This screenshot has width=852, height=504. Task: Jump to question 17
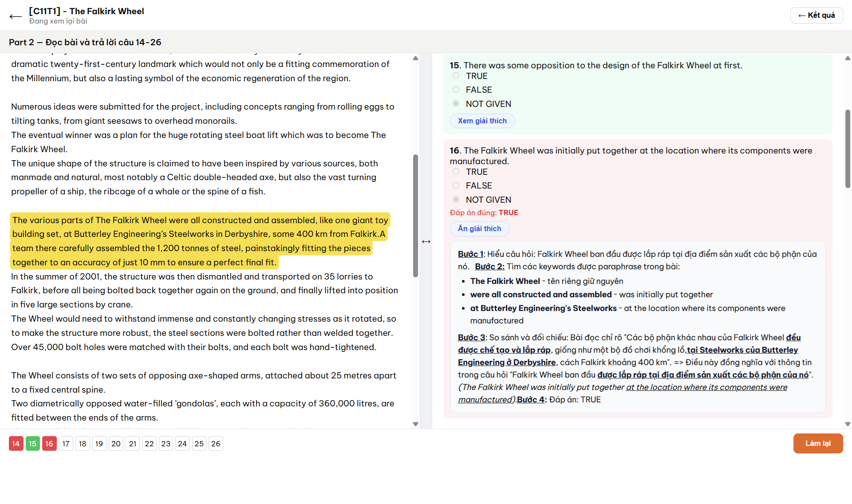[x=66, y=444]
